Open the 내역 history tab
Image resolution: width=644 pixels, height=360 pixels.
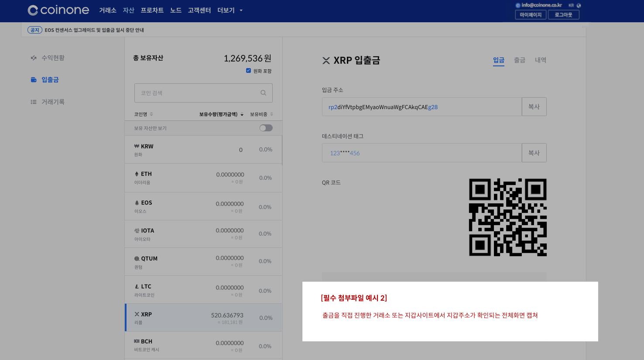pos(541,61)
